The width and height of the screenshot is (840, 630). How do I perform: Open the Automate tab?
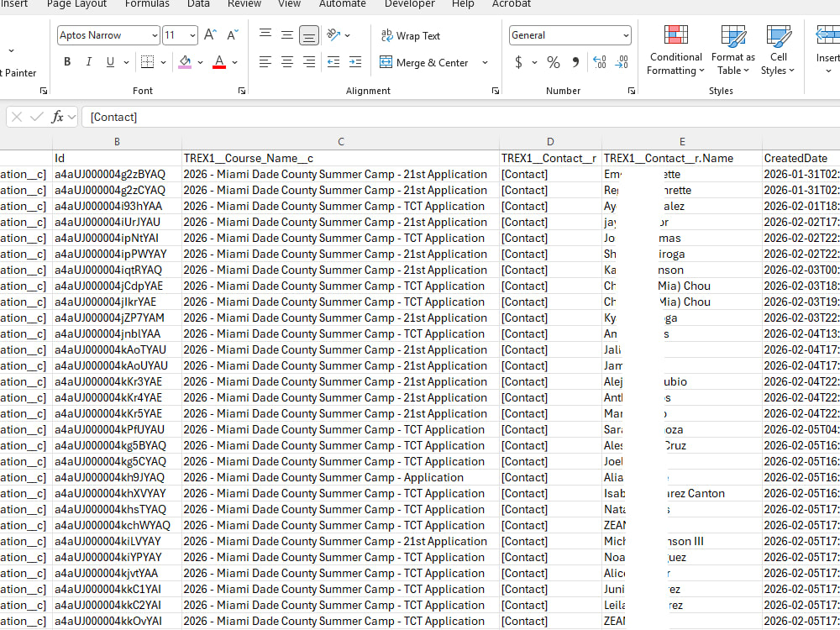pos(343,3)
